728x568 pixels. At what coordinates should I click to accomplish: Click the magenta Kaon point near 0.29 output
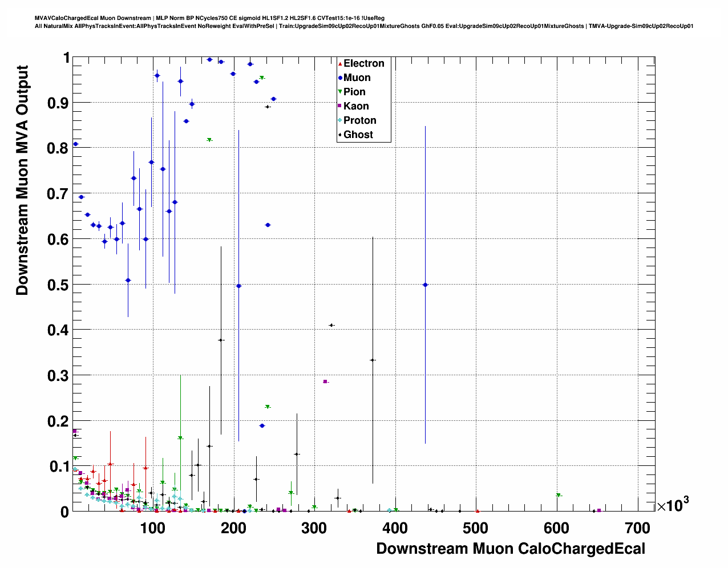point(325,382)
